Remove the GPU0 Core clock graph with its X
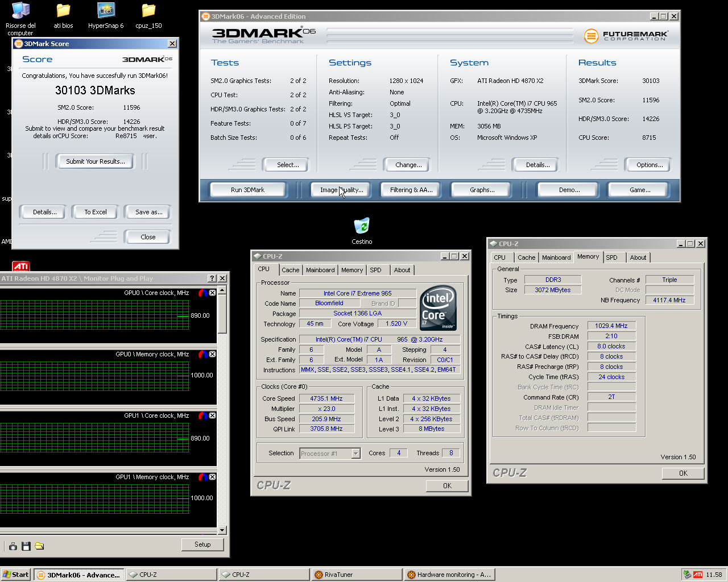This screenshot has width=728, height=582. coord(213,293)
